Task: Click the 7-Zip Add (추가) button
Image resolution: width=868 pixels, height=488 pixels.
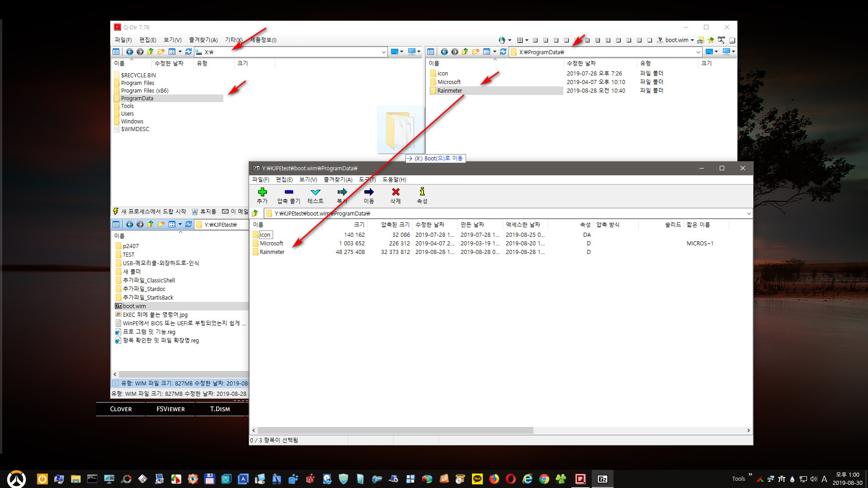Action: (x=262, y=196)
